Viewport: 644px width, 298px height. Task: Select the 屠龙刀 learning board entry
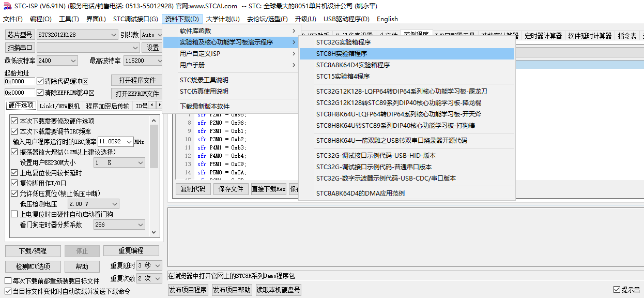(x=407, y=92)
